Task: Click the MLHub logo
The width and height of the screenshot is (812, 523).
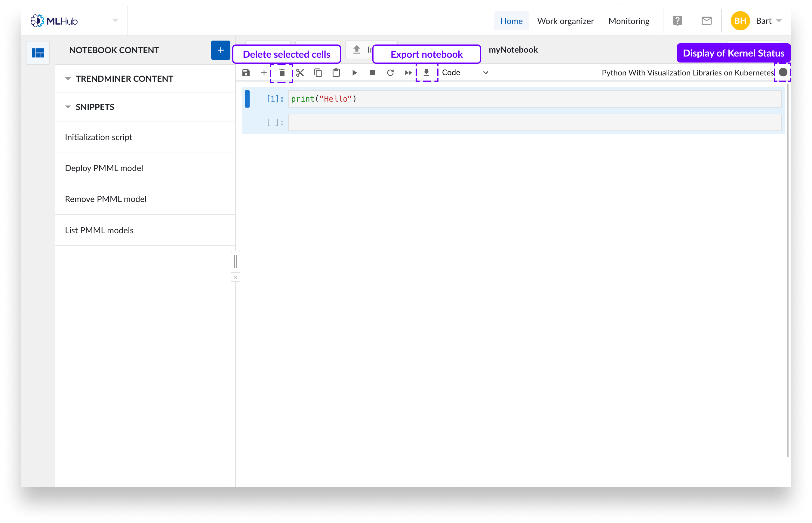Action: coord(54,21)
